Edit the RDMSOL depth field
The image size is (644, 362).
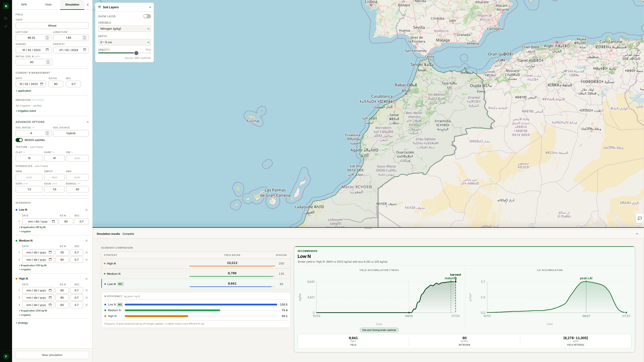click(x=77, y=189)
